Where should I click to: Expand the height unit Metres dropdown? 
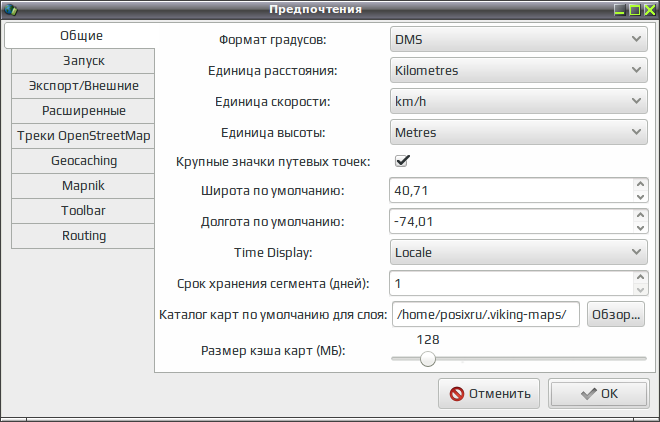pos(519,133)
